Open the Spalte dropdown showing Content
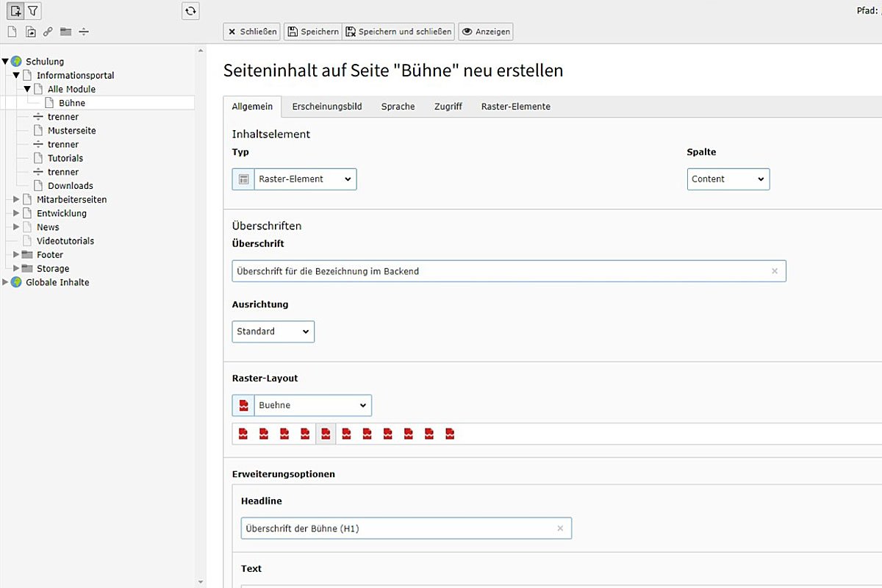 (728, 179)
